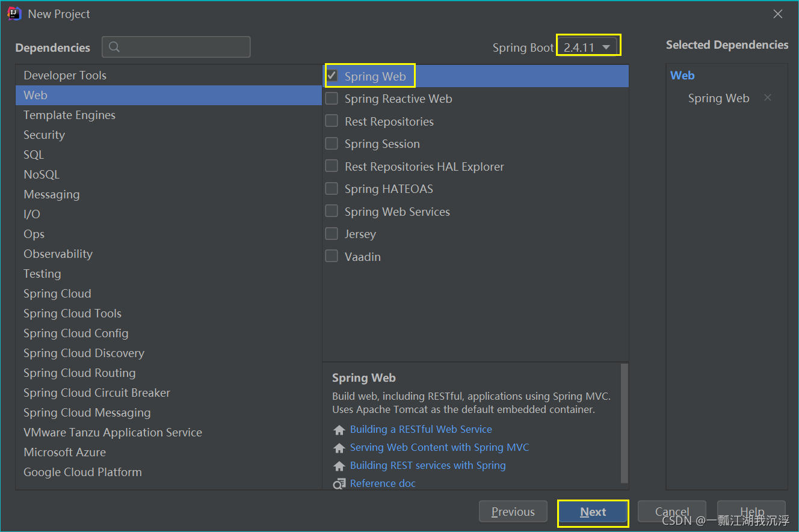This screenshot has height=532, width=799.
Task: Focus the dependencies search field
Action: coord(176,47)
